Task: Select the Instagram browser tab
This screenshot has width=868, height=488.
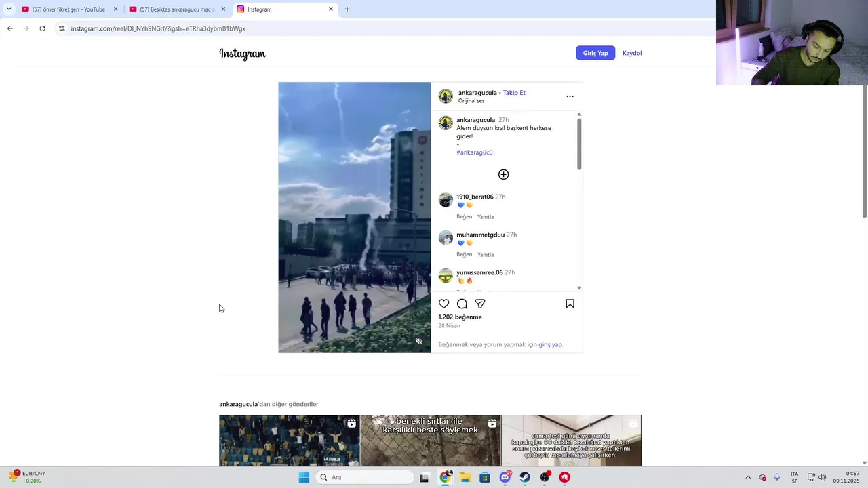Action: click(x=283, y=9)
